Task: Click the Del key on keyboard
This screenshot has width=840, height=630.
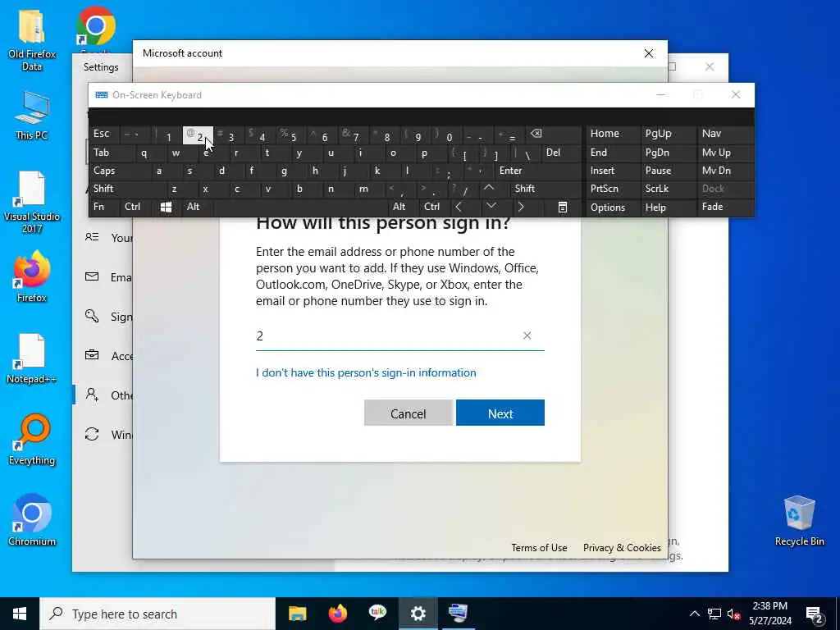Action: click(561, 153)
